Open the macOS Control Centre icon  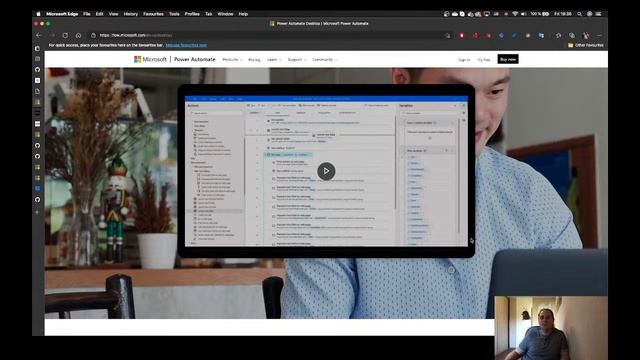click(598, 14)
